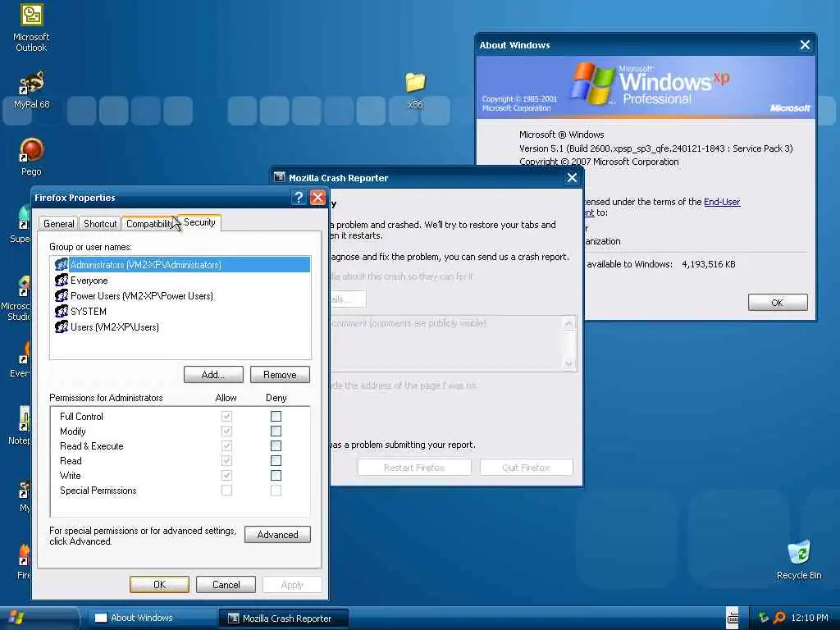Deny Full Control permission checkbox

pyautogui.click(x=276, y=416)
